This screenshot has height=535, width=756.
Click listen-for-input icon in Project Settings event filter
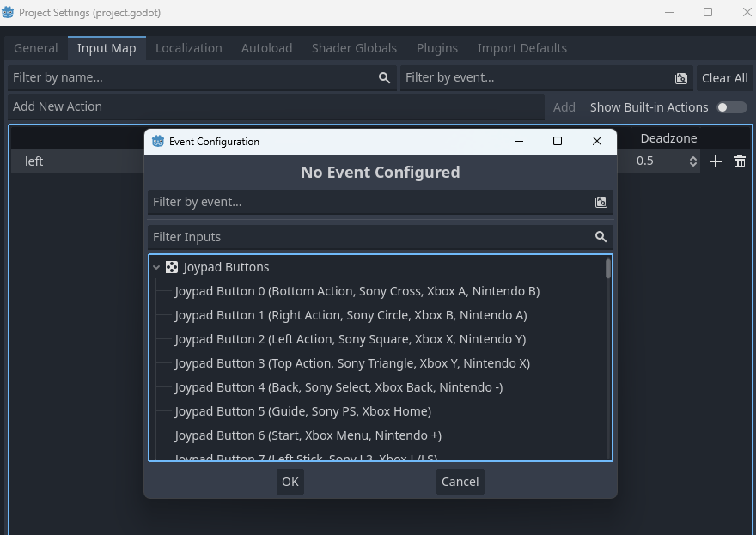(680, 78)
